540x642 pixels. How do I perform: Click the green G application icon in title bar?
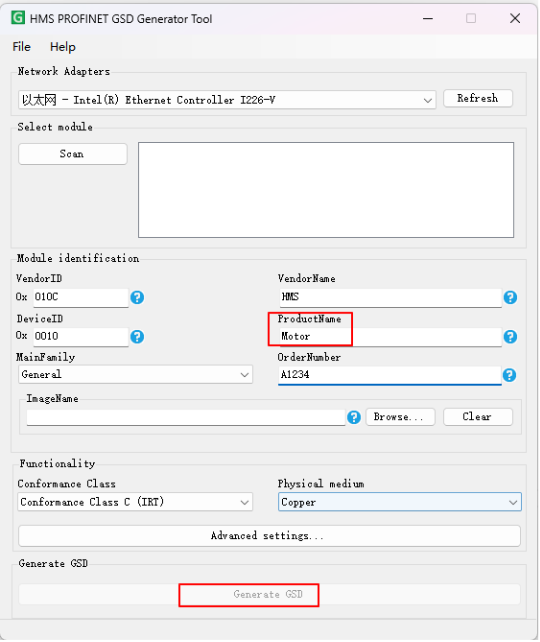click(x=18, y=18)
